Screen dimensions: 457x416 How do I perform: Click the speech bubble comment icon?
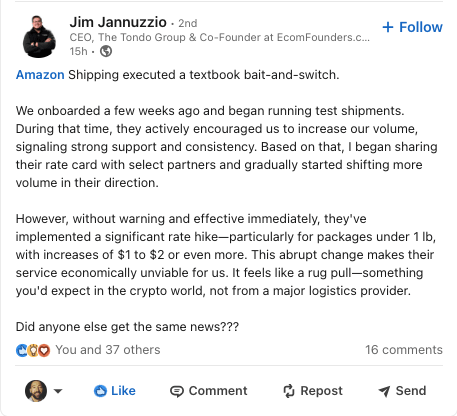(x=177, y=391)
